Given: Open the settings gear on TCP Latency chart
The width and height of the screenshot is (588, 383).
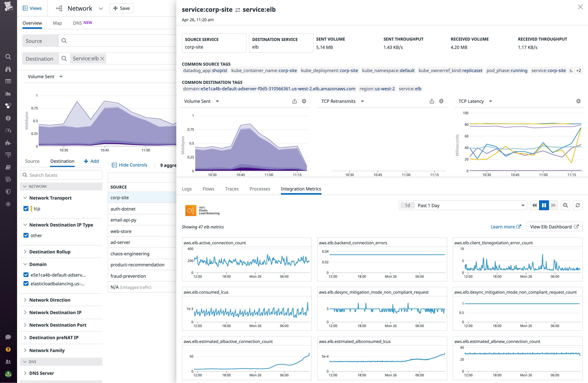Looking at the screenshot, I should pyautogui.click(x=578, y=101).
